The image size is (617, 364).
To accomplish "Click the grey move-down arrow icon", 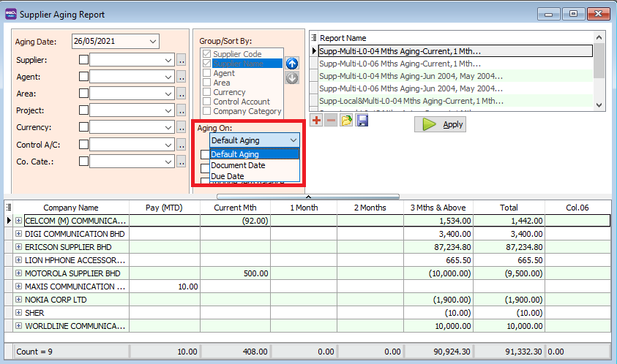I will point(292,77).
